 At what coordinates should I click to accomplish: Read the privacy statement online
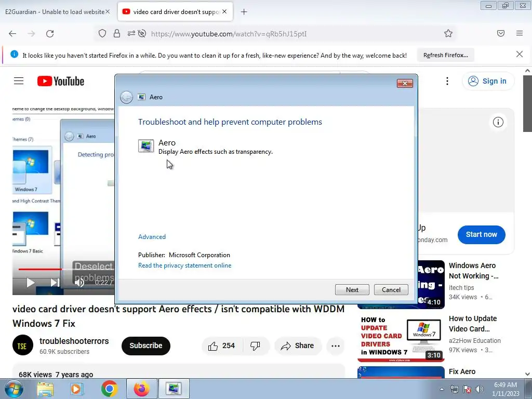184,265
